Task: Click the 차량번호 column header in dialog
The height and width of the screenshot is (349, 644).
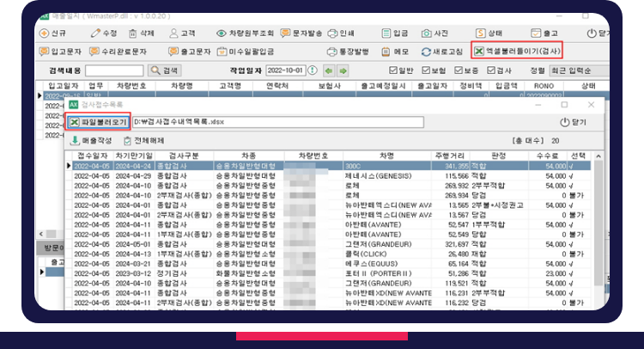Action: 313,156
